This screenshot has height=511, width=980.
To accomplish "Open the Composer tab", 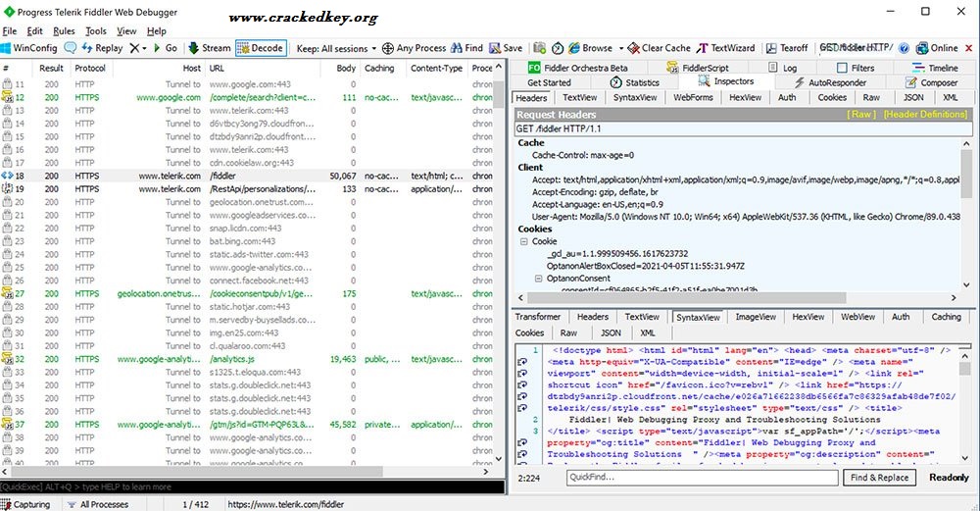I will coord(931,82).
